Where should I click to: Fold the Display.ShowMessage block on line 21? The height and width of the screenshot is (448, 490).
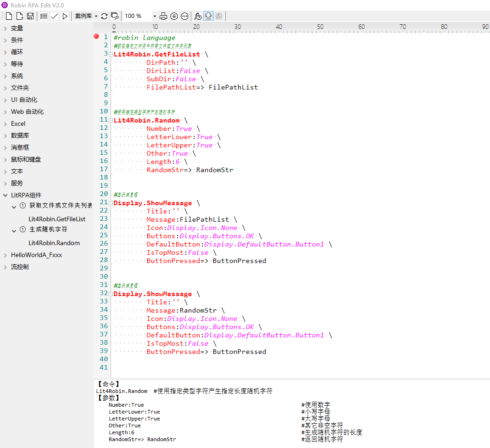coord(111,203)
